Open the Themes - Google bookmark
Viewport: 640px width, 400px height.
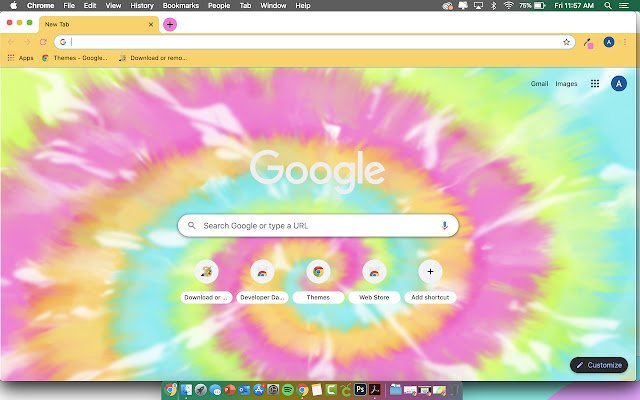[75, 58]
